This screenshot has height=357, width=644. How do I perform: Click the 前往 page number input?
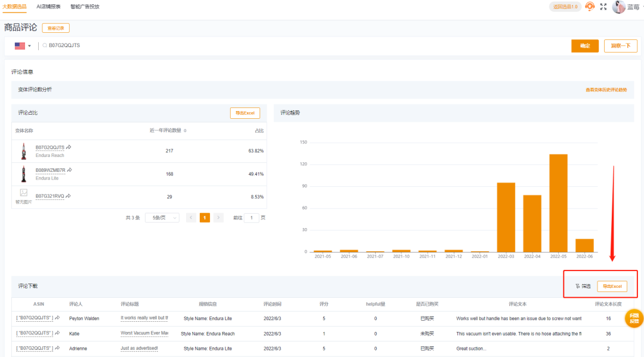[x=252, y=217]
